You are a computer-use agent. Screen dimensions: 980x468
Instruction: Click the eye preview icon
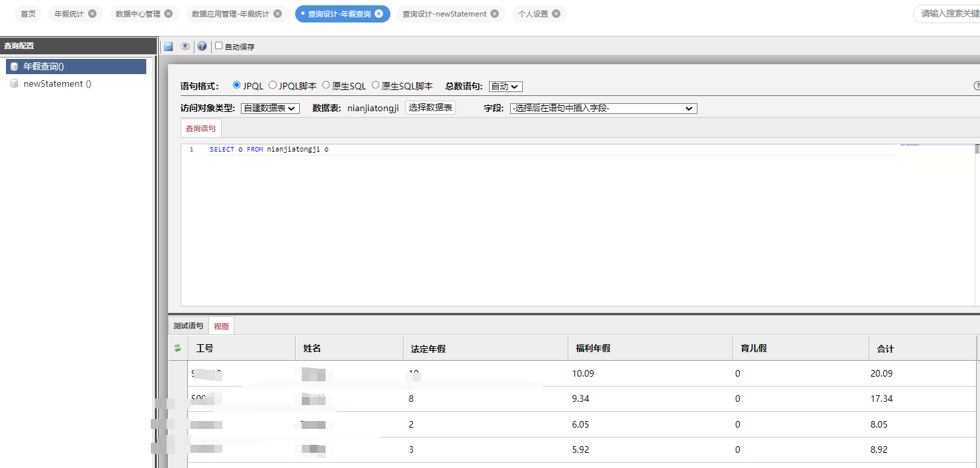pyautogui.click(x=185, y=46)
